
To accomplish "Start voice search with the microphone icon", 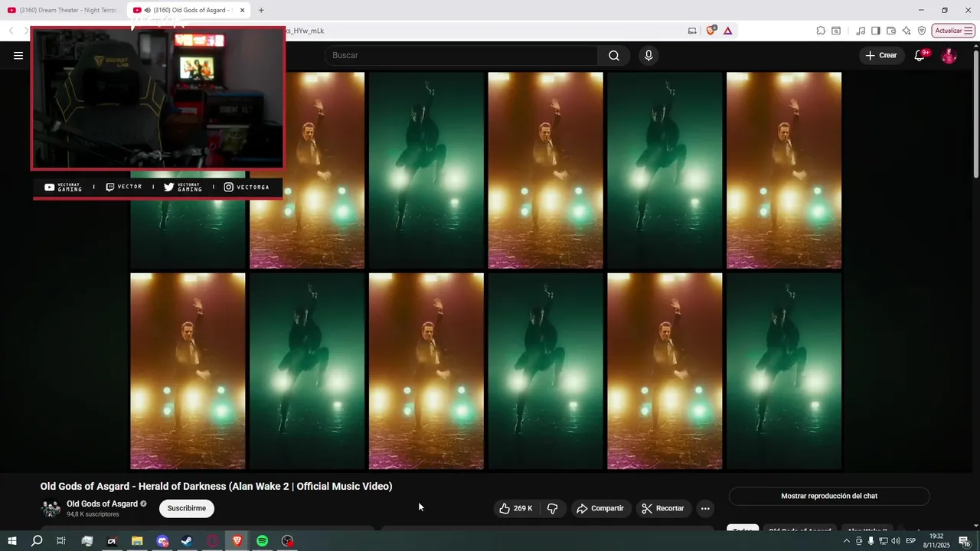I will pyautogui.click(x=648, y=55).
